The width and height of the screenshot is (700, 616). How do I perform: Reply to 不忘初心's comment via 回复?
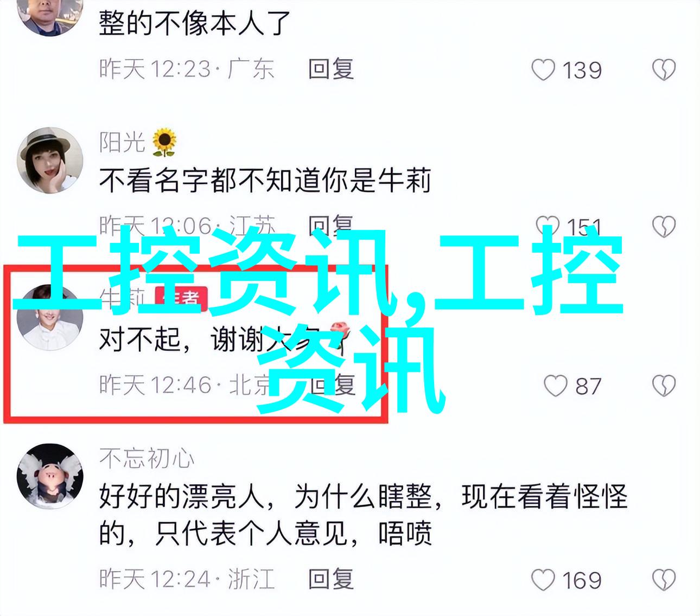point(331,579)
